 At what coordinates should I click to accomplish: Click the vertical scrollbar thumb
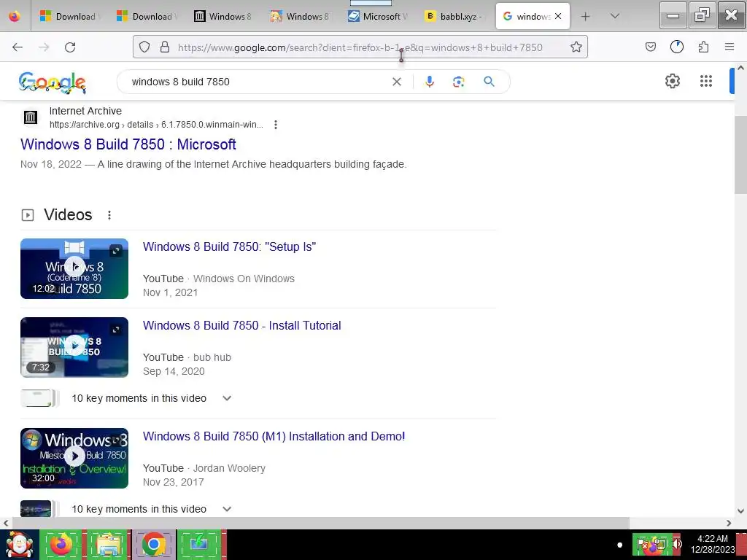point(740,155)
